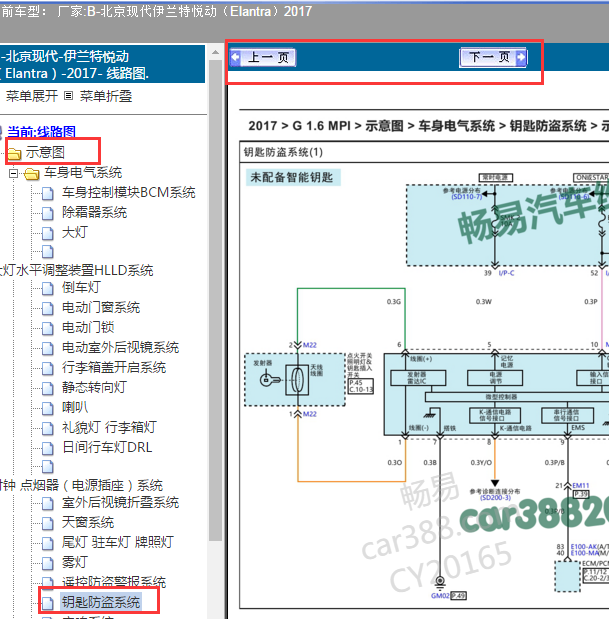The width and height of the screenshot is (609, 619).
Task: Go to the next page (下一页)
Action: [493, 58]
